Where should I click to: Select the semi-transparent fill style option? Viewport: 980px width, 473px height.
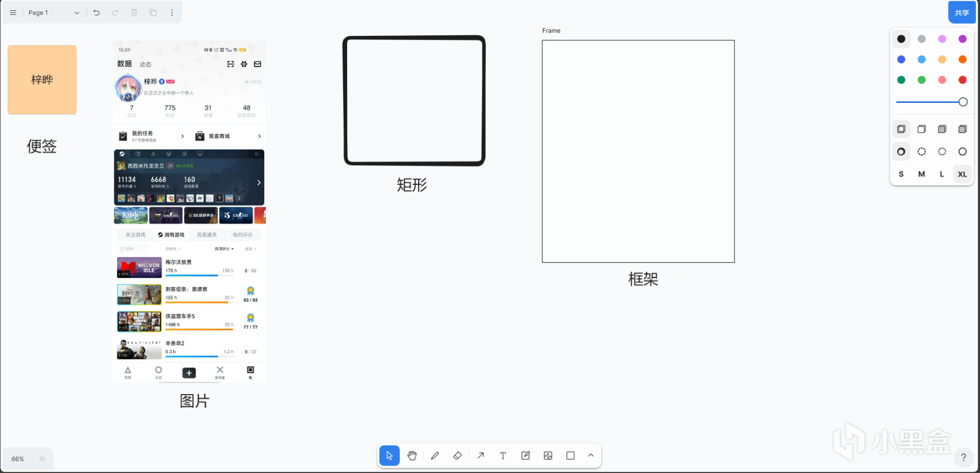(x=921, y=130)
